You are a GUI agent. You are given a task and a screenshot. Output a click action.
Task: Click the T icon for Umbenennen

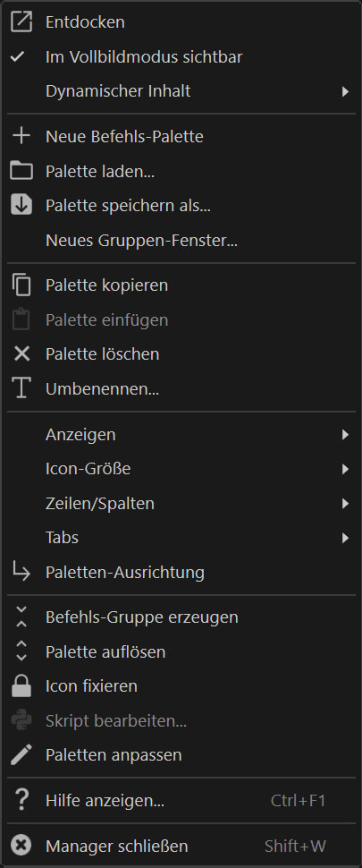pos(21,388)
